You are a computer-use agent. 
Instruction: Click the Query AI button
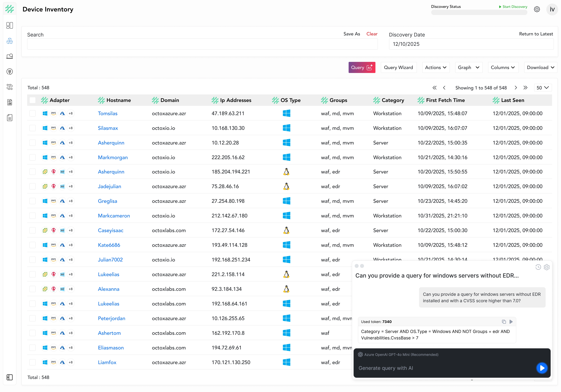362,67
